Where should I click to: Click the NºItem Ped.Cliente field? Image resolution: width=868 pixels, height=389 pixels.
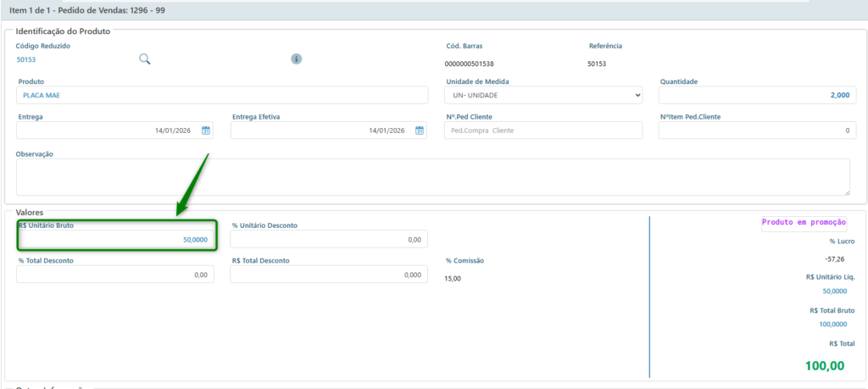[757, 131]
